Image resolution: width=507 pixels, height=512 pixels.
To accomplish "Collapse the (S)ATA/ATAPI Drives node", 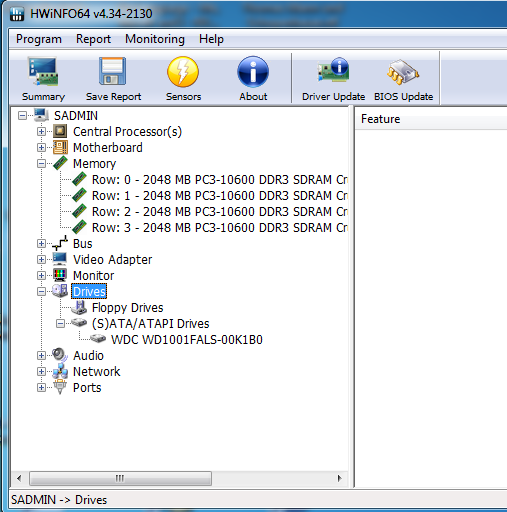I will click(60, 324).
